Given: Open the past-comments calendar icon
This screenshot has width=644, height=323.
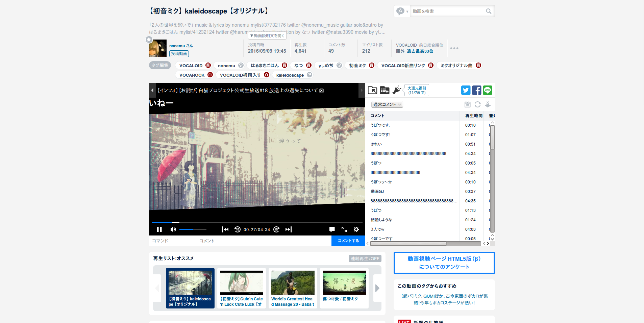Looking at the screenshot, I should (467, 104).
